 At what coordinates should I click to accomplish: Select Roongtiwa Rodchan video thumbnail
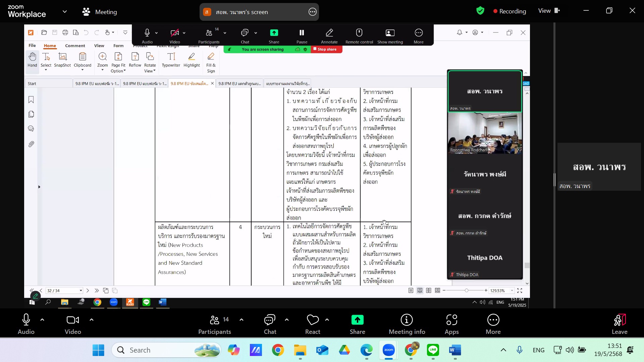pos(485,133)
